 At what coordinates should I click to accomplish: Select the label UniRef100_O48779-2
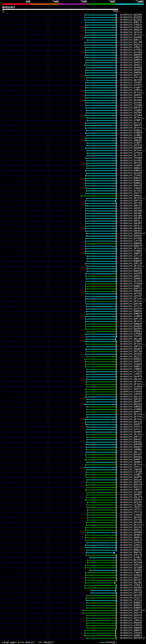click(132, 610)
